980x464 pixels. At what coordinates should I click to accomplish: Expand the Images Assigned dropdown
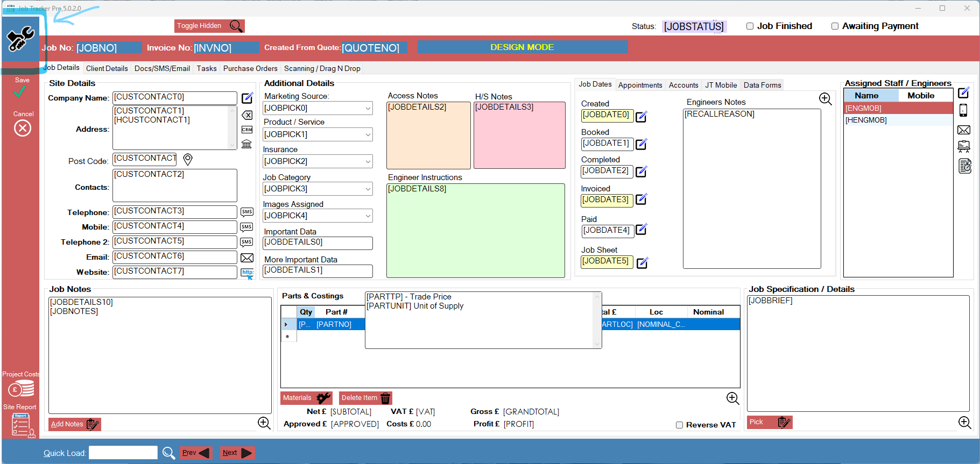(x=368, y=216)
